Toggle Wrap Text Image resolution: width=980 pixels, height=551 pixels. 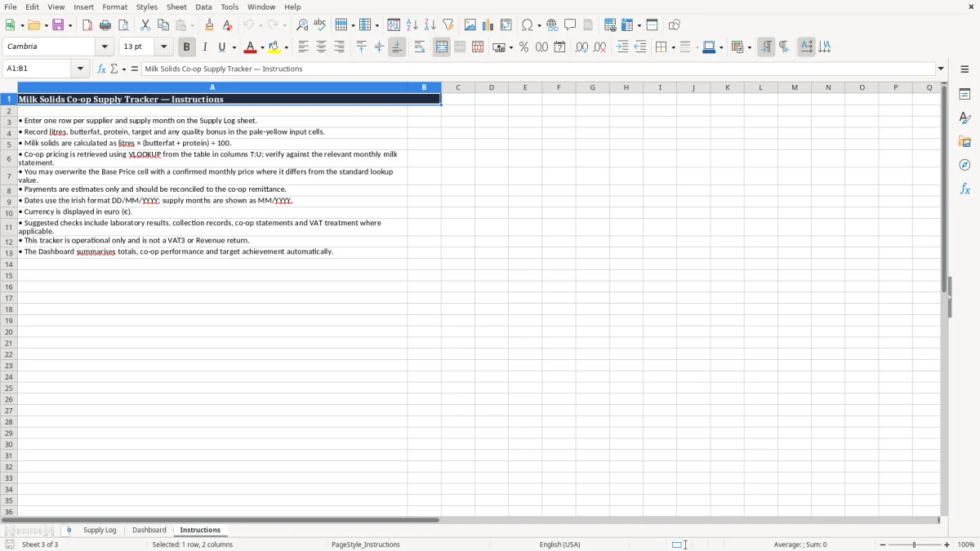coord(420,47)
